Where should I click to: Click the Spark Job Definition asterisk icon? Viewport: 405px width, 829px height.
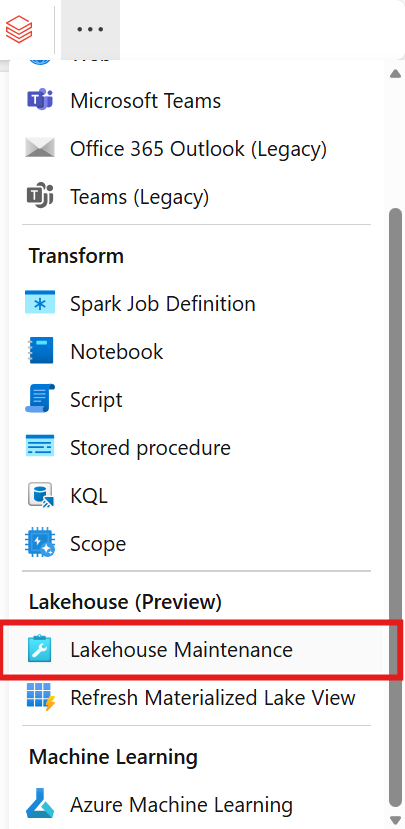pyautogui.click(x=40, y=303)
